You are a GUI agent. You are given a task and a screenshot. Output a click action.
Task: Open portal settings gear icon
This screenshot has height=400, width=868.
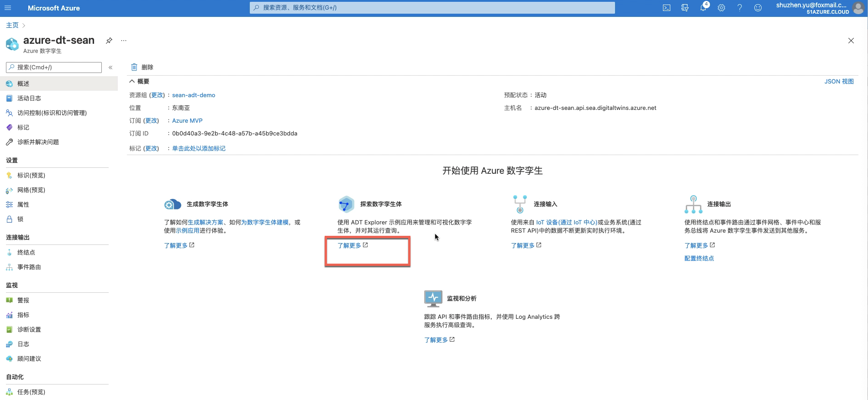pos(721,8)
